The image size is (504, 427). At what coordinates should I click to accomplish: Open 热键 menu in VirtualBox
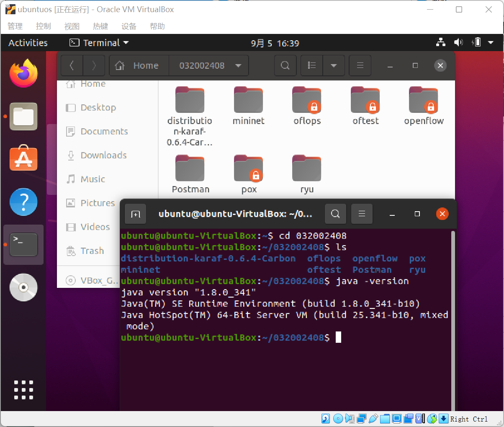click(100, 26)
